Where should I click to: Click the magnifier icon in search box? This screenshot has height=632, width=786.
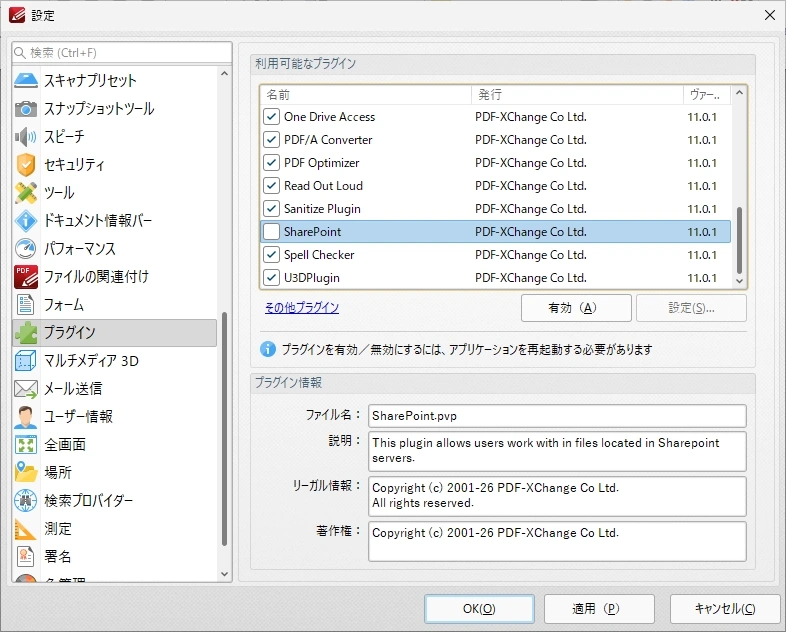pyautogui.click(x=20, y=53)
